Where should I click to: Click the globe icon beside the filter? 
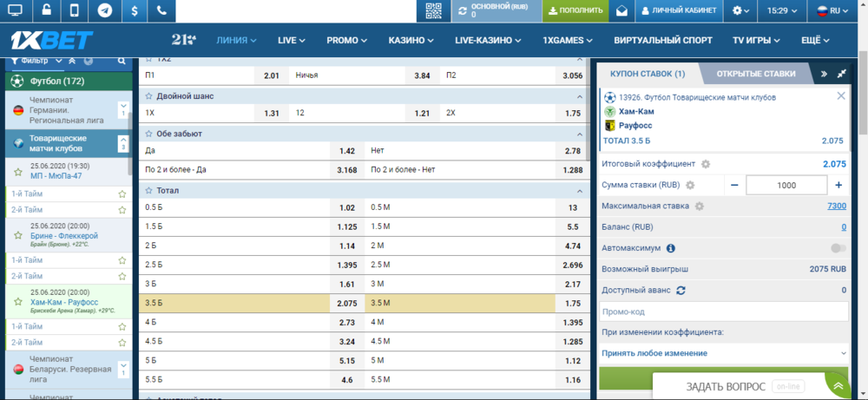coord(89,61)
